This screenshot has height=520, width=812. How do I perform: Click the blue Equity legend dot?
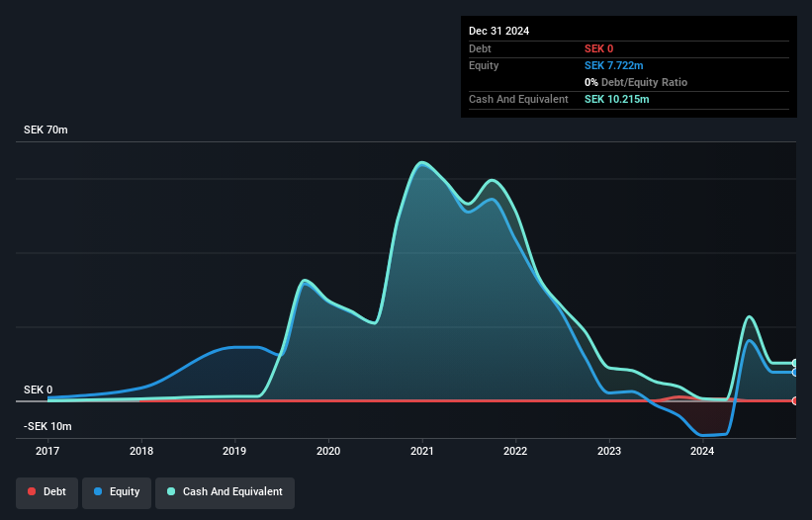(98, 491)
